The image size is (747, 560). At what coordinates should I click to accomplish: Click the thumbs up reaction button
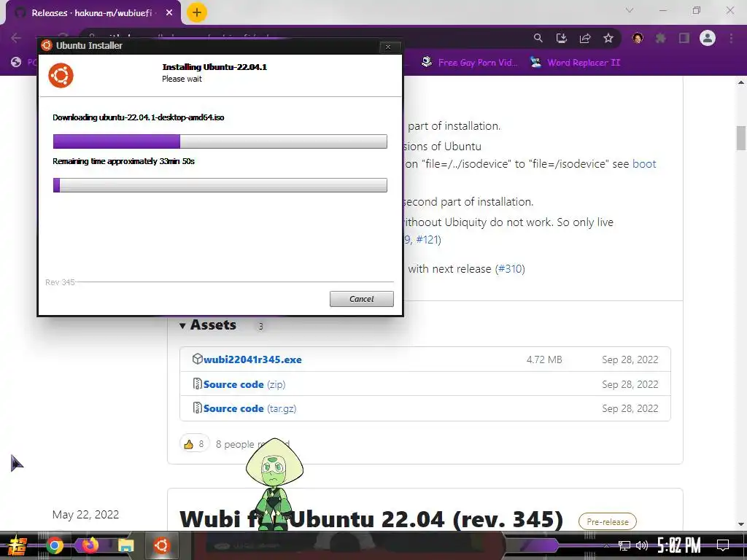coord(194,444)
